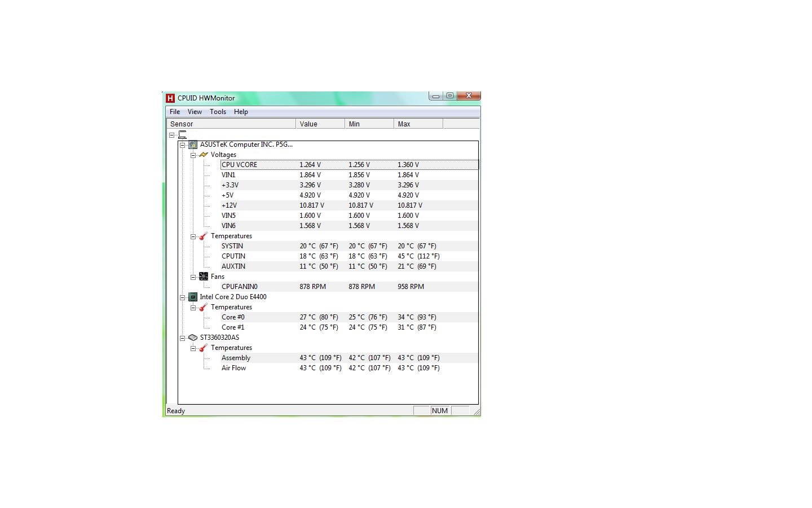
Task: Click the Fans icon
Action: coord(204,277)
